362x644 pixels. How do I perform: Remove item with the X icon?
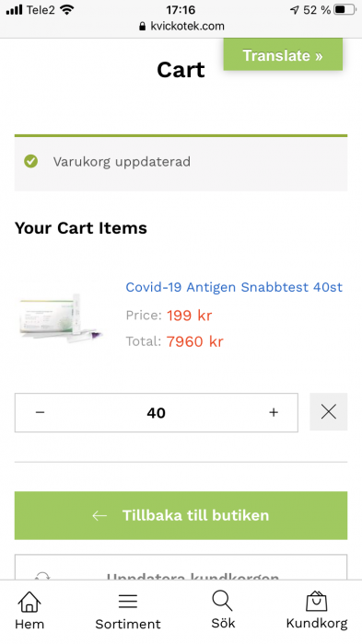click(x=328, y=412)
